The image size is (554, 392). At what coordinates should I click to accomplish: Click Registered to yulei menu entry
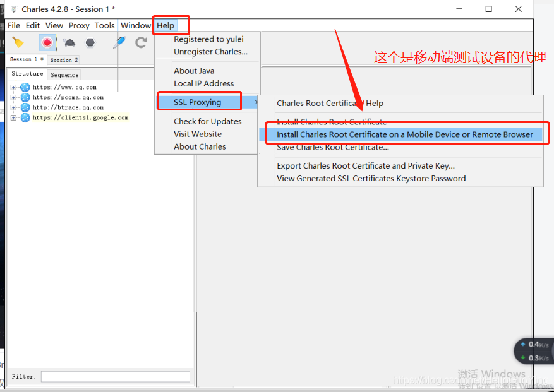point(208,39)
